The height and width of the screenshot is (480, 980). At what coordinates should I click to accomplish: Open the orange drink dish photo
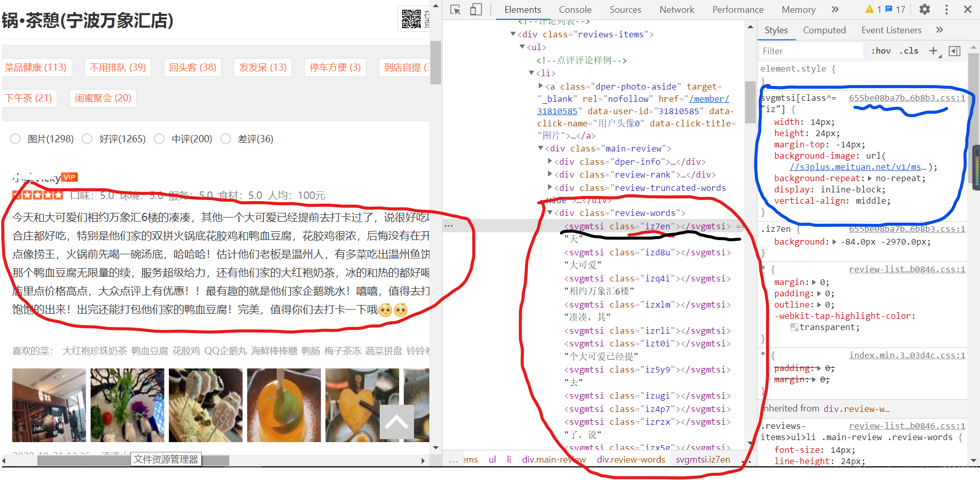(x=284, y=405)
